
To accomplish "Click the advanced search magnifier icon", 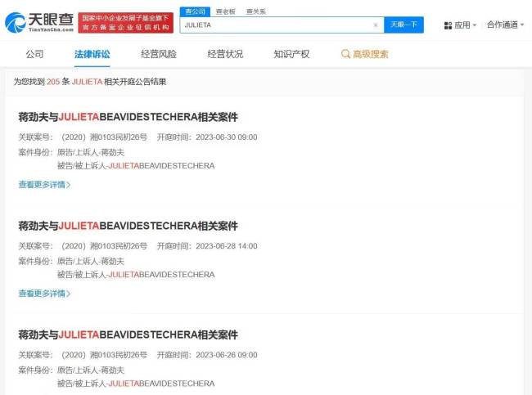I will pos(345,54).
